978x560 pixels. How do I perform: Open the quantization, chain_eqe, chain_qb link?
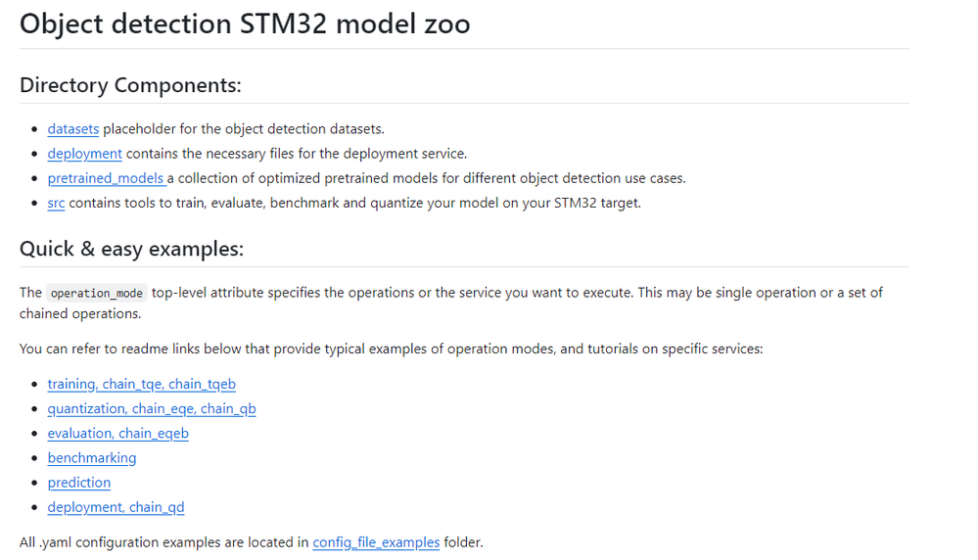[x=151, y=408]
